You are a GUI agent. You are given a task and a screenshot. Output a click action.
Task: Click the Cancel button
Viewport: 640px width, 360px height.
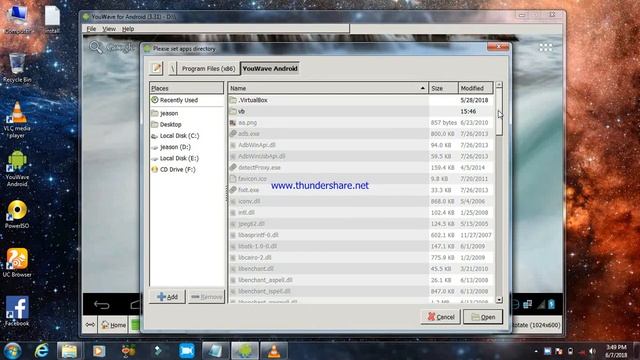click(440, 317)
